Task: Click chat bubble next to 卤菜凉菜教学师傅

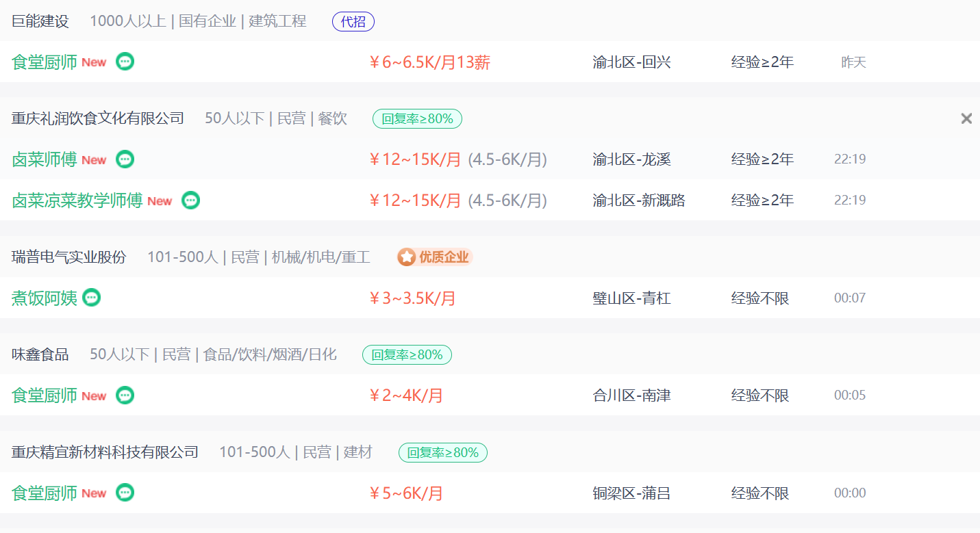Action: (190, 200)
